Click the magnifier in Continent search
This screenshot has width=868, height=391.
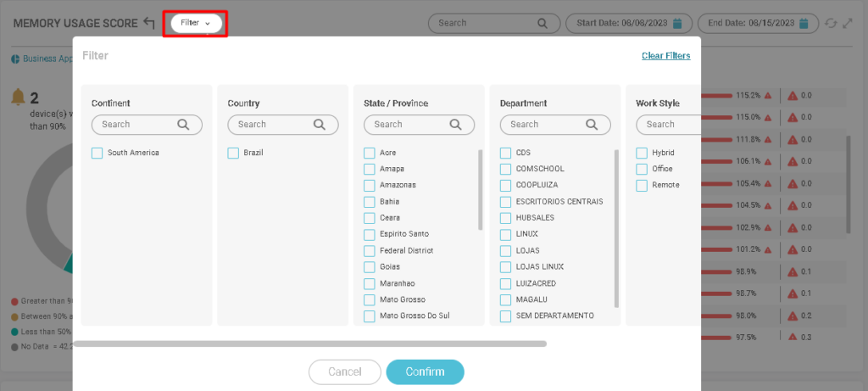pyautogui.click(x=183, y=124)
